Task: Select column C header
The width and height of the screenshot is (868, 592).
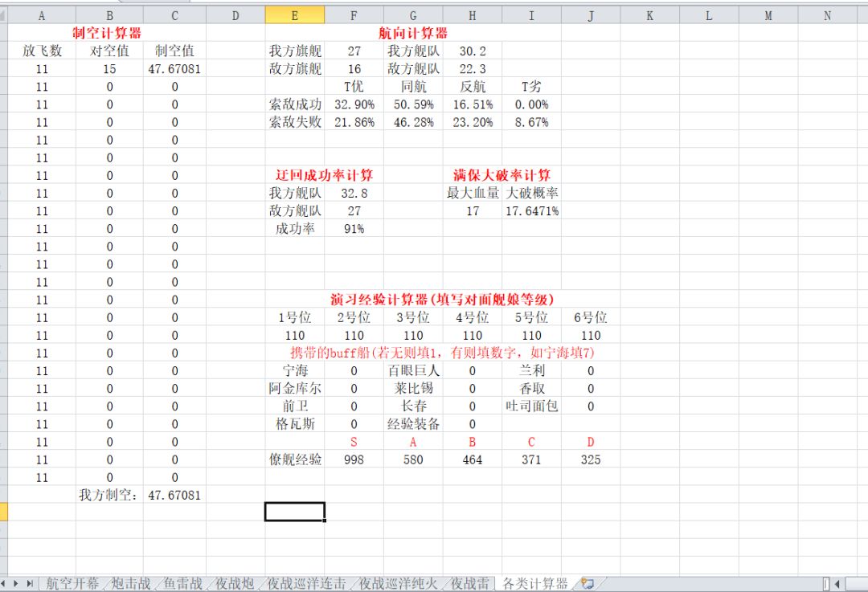Action: pyautogui.click(x=174, y=15)
